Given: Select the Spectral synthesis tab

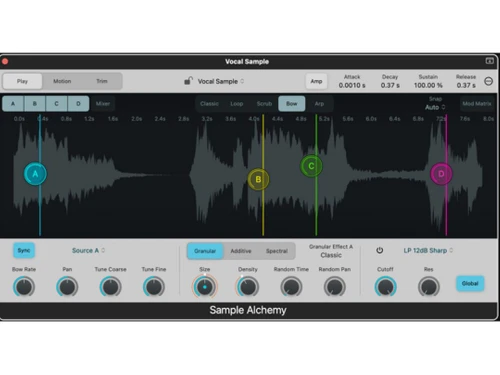Looking at the screenshot, I should 277,251.
